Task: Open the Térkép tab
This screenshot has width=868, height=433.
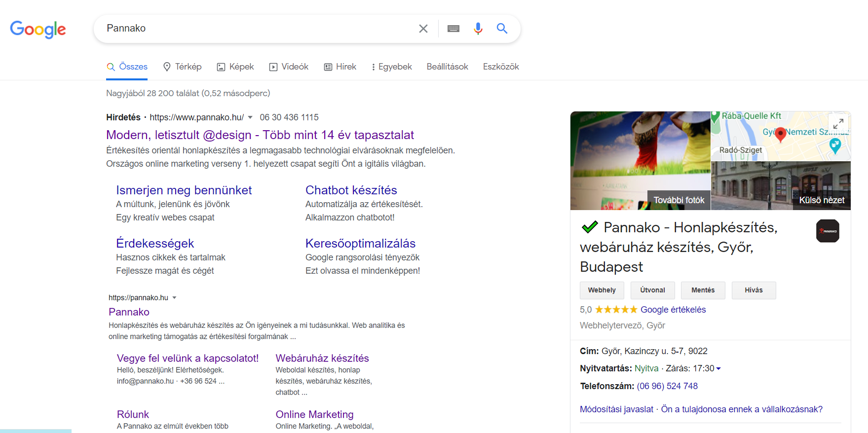Action: click(182, 67)
